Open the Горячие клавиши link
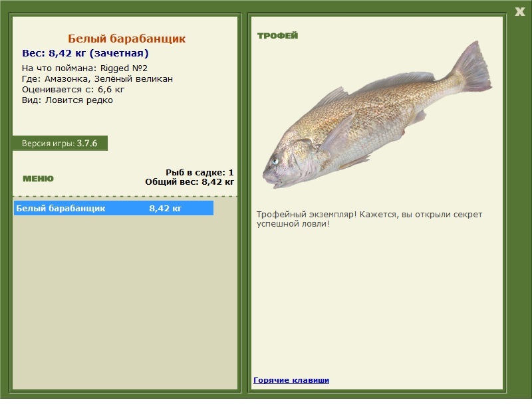The width and height of the screenshot is (532, 408). point(291,380)
